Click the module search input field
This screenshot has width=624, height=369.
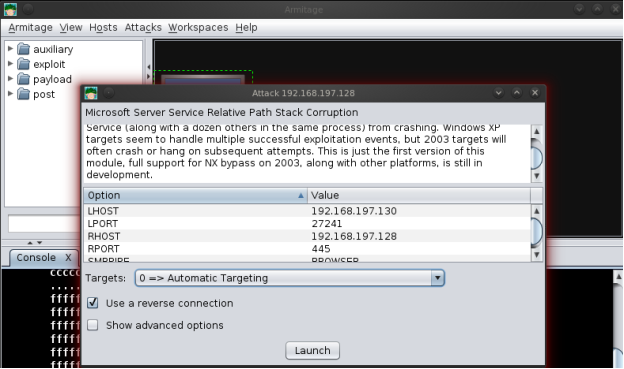45,224
